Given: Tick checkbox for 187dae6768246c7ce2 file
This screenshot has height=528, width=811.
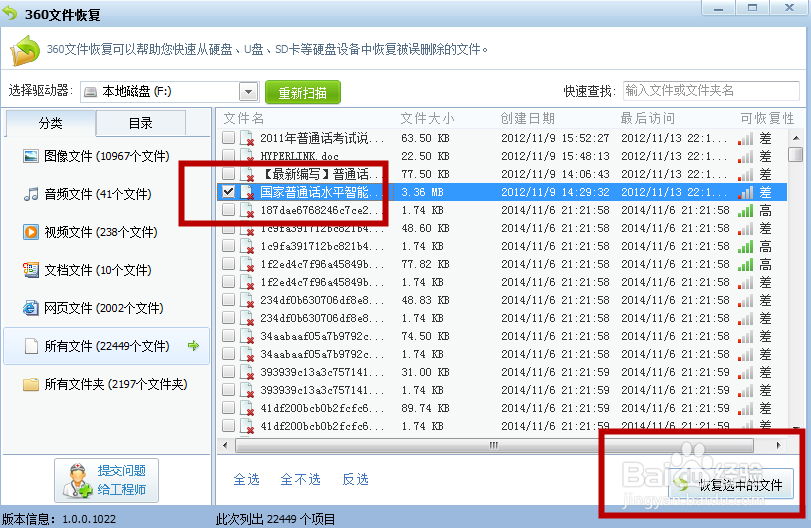Looking at the screenshot, I should (x=228, y=209).
